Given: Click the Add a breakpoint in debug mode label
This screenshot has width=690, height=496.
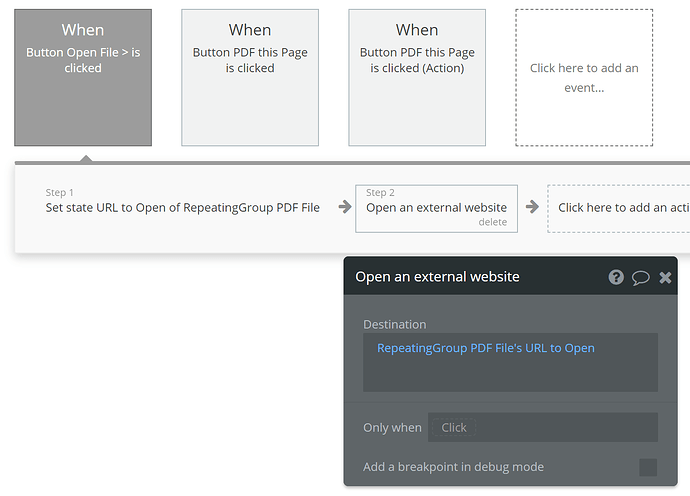Looking at the screenshot, I should pyautogui.click(x=453, y=467).
